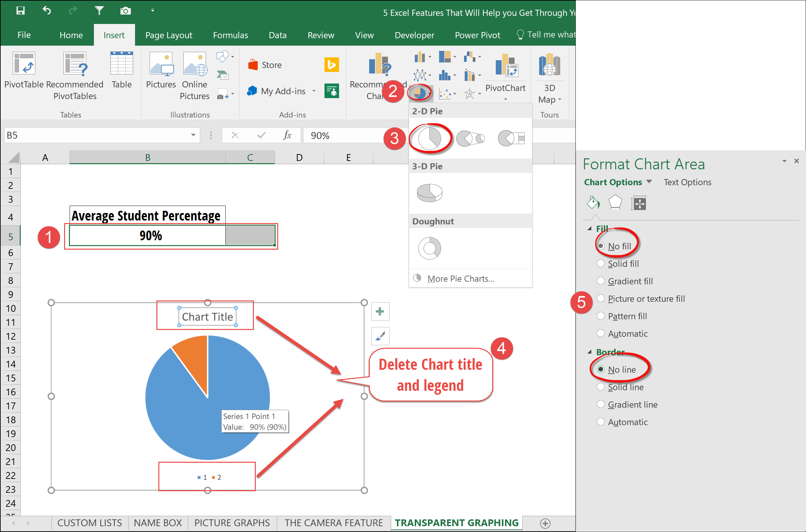The height and width of the screenshot is (532, 806).
Task: Expand the Name Box dropdown arrow
Action: pos(193,135)
